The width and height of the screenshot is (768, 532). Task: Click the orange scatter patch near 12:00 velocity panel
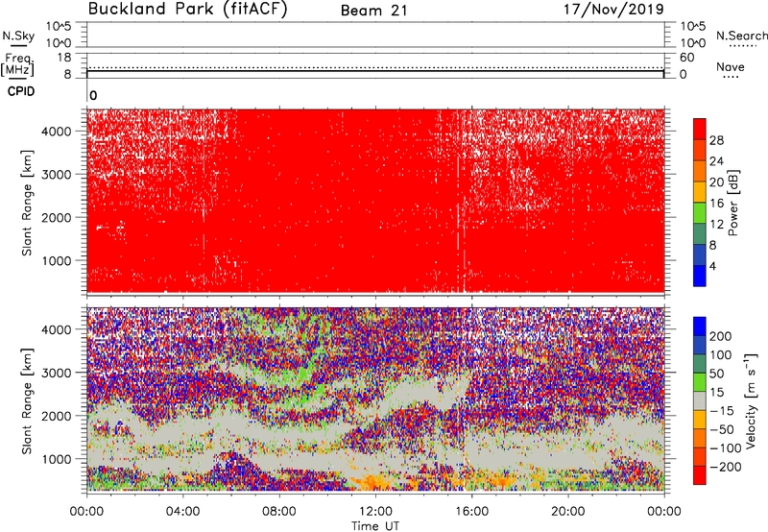tap(371, 483)
